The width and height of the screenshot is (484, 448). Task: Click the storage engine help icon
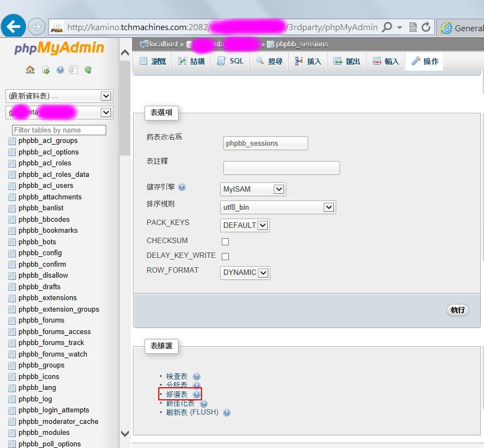pos(182,187)
